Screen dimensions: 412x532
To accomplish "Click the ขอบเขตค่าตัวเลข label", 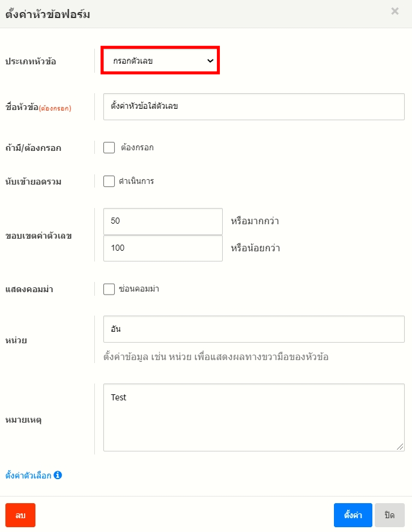I will click(x=38, y=236).
